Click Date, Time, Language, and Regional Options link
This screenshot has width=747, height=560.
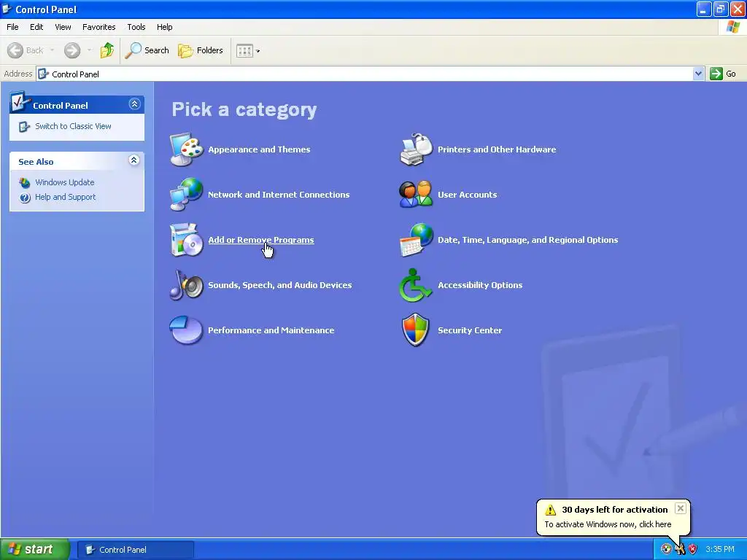click(x=528, y=240)
